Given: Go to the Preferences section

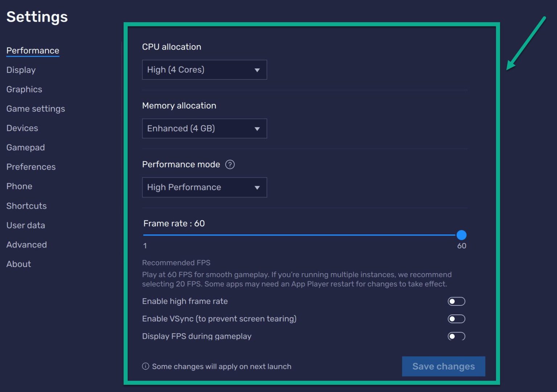Looking at the screenshot, I should tap(31, 167).
